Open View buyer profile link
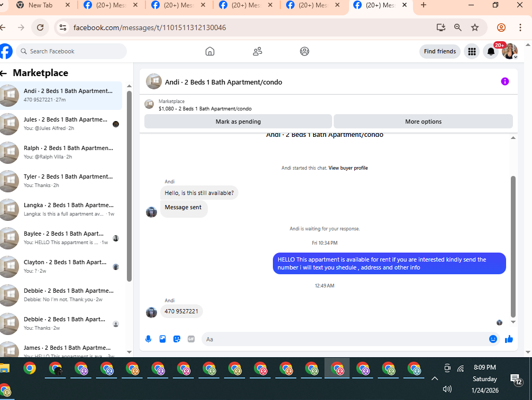The image size is (532, 400). [348, 168]
